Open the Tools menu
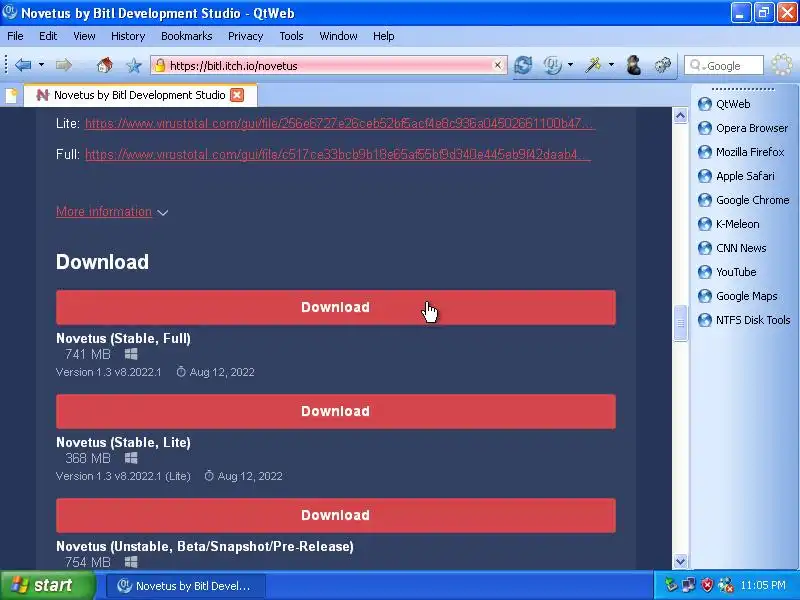 pyautogui.click(x=291, y=36)
